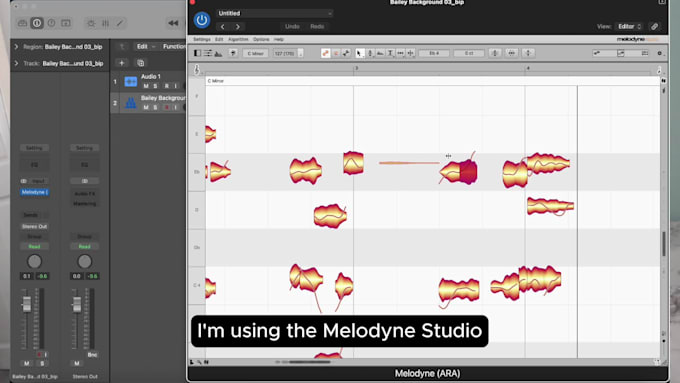Open the Edit menu in Melodyne
Viewport: 680px width, 383px height.
coord(219,39)
